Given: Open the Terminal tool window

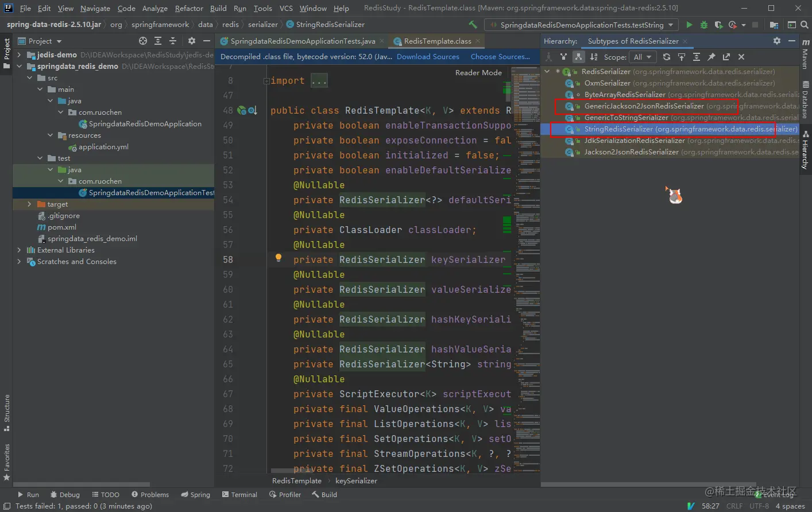Looking at the screenshot, I should click(239, 494).
